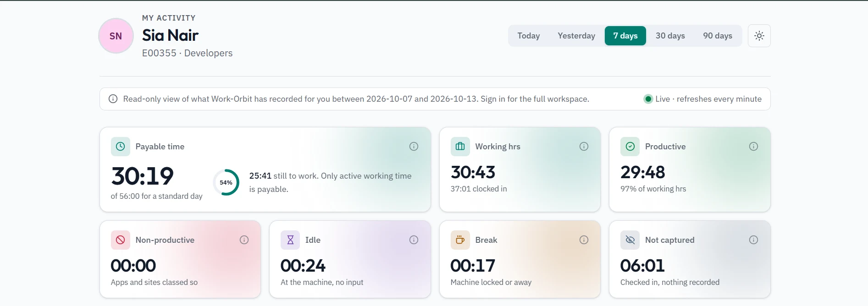Click the 29:48 productive value
This screenshot has height=306, width=868.
coord(642,172)
